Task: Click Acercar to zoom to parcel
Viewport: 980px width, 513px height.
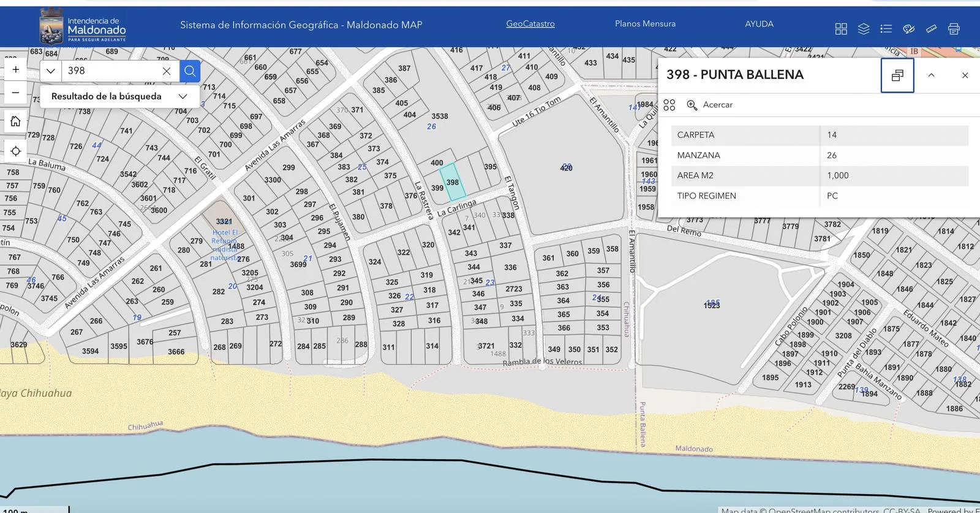Action: [710, 105]
